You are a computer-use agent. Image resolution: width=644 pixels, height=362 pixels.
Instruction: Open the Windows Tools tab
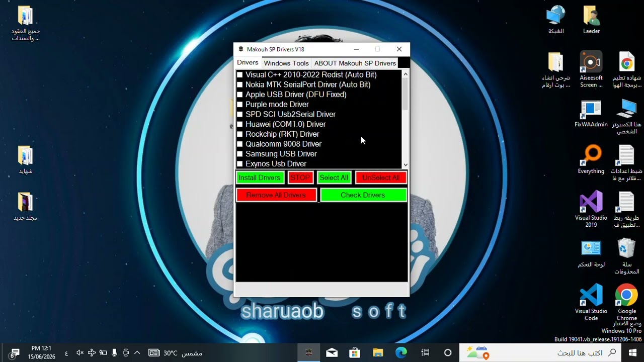point(286,63)
